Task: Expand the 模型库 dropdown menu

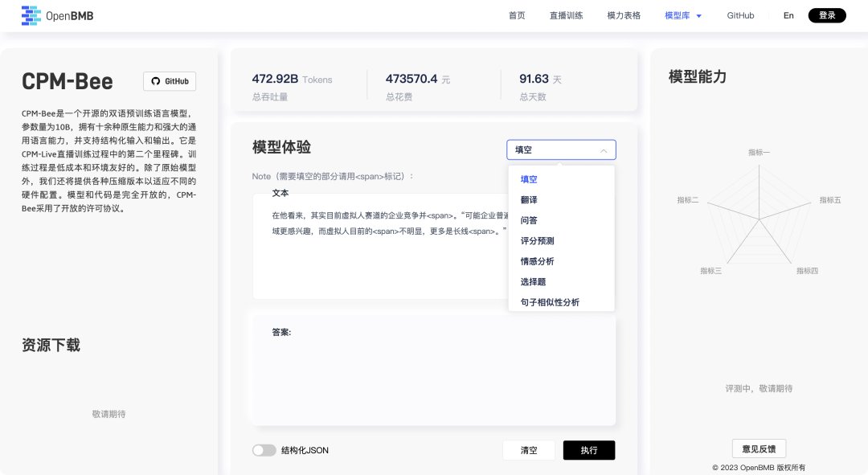Action: pos(682,15)
